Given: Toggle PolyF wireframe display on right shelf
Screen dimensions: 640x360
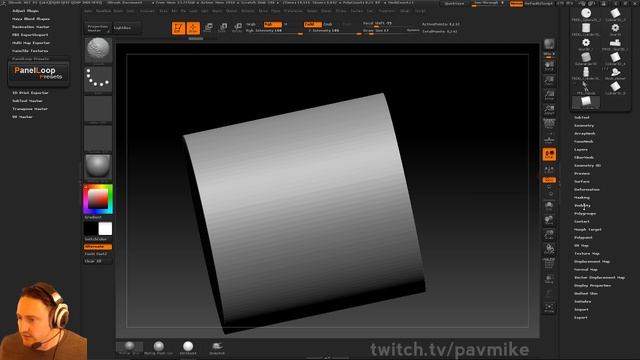Looking at the screenshot, I should 549,263.
